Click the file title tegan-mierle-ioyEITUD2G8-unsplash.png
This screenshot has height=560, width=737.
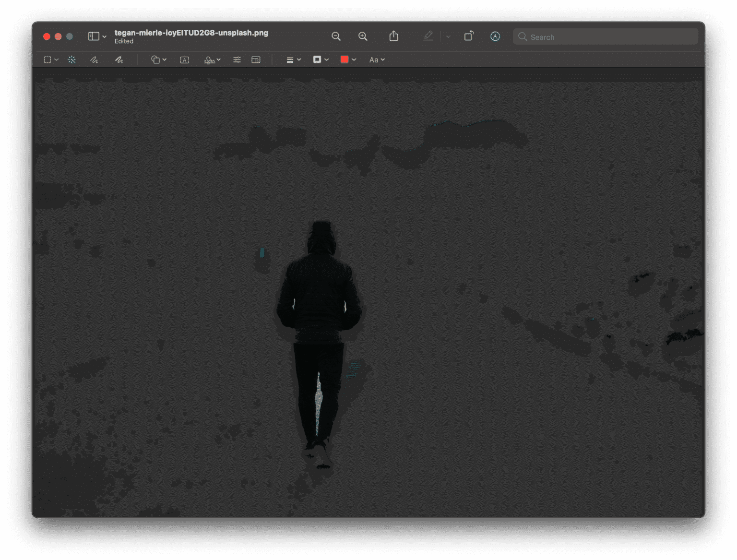point(191,33)
